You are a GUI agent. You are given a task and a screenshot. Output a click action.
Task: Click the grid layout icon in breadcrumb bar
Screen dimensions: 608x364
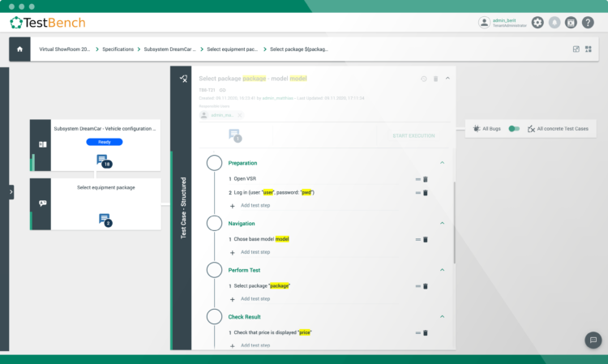click(x=589, y=49)
